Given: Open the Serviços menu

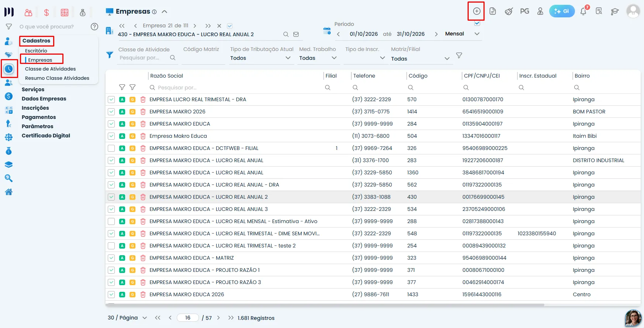Looking at the screenshot, I should tap(33, 89).
